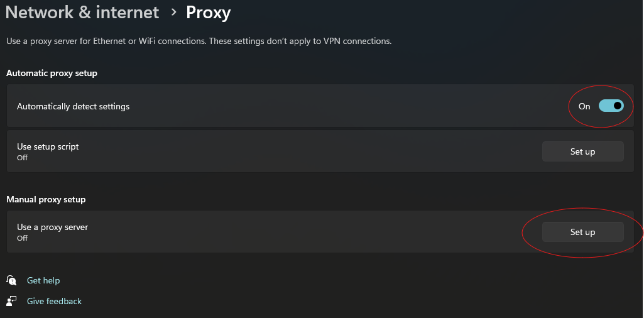Image resolution: width=644 pixels, height=318 pixels.
Task: Click the Manual proxy setup heading
Action: [x=46, y=199]
